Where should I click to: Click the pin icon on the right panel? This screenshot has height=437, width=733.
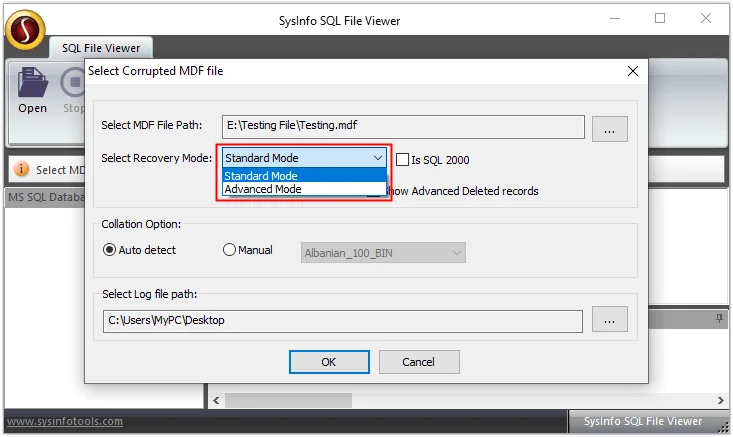click(719, 318)
